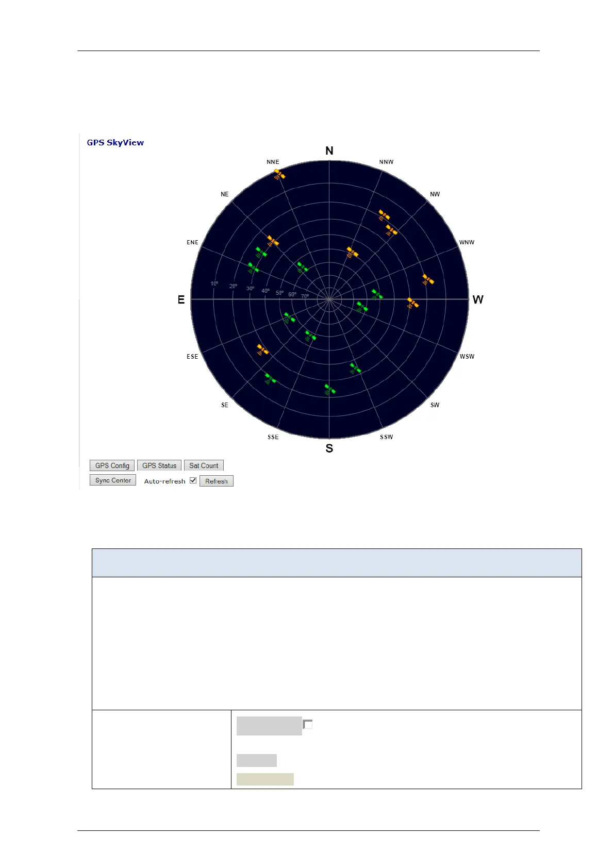Click the green satellite on the S axis
Image resolution: width=614 pixels, height=868 pixels.
[330, 390]
